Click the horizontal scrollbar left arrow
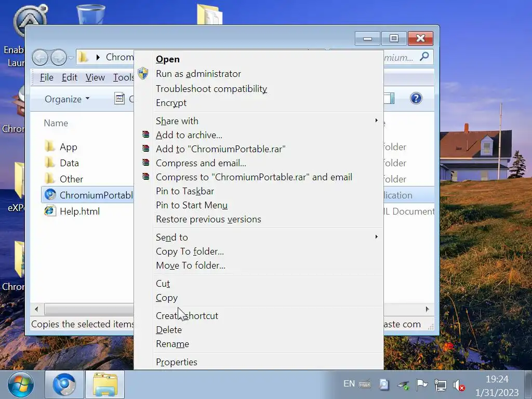The width and height of the screenshot is (532, 399). (x=36, y=309)
